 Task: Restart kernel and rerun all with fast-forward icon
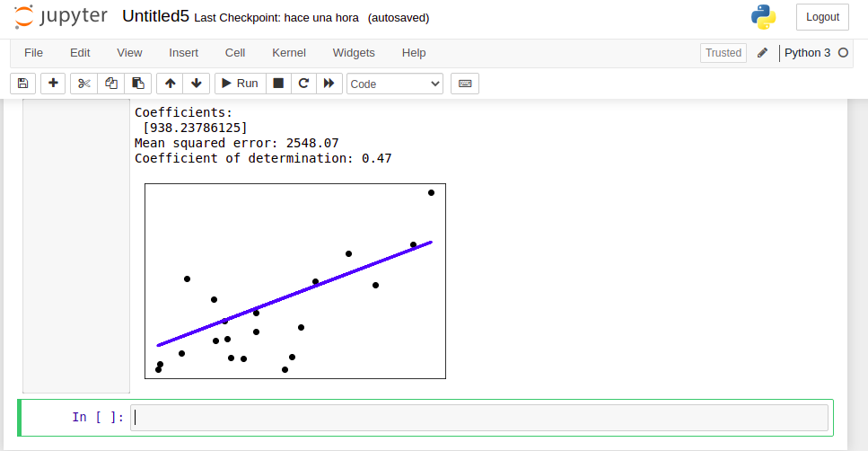329,84
